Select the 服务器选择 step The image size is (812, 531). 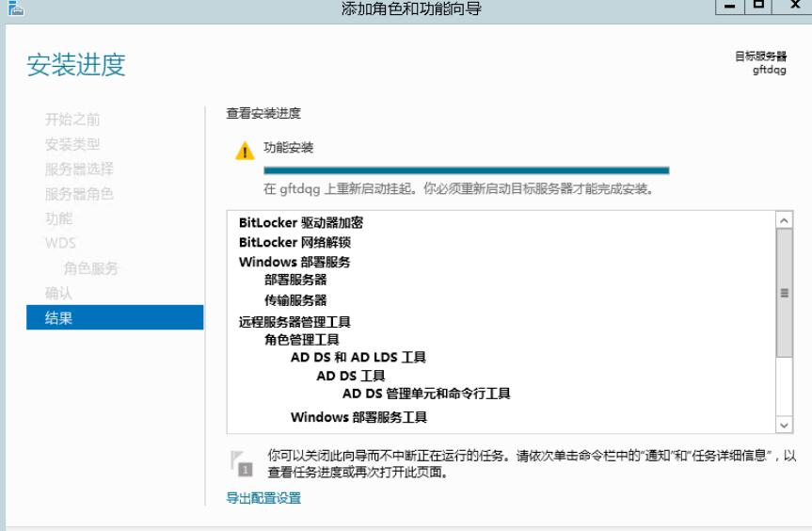pyautogui.click(x=79, y=169)
